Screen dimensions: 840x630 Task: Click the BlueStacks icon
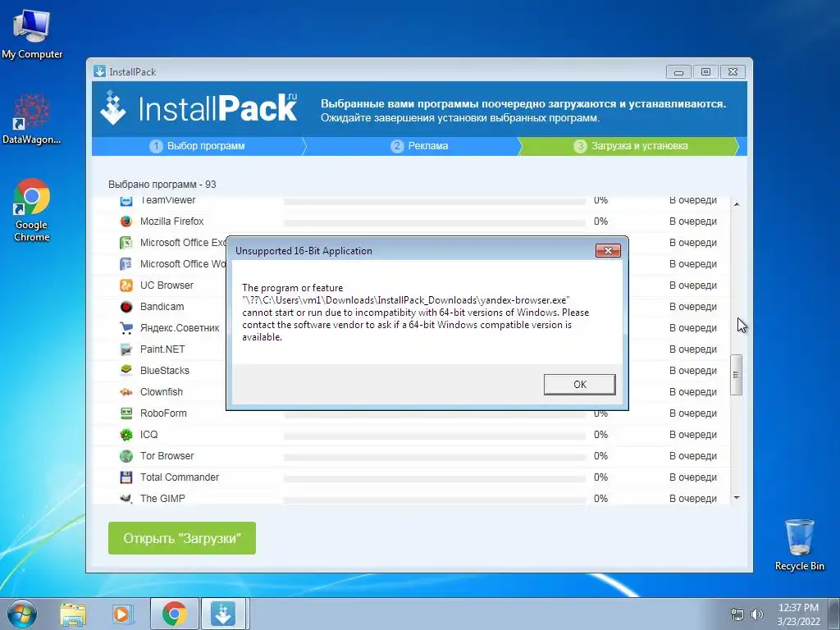pyautogui.click(x=126, y=371)
